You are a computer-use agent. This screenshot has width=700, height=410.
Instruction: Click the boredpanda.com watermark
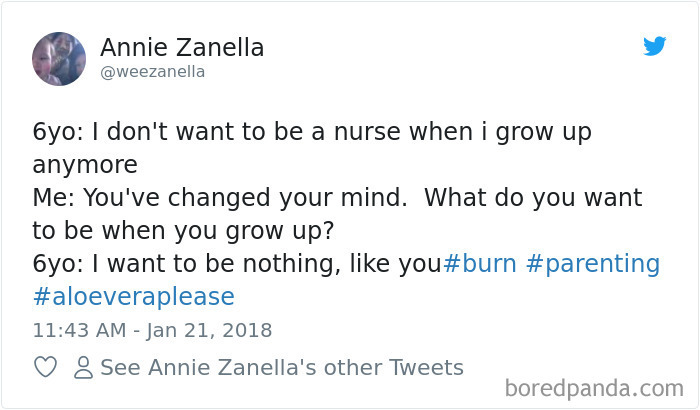594,387
